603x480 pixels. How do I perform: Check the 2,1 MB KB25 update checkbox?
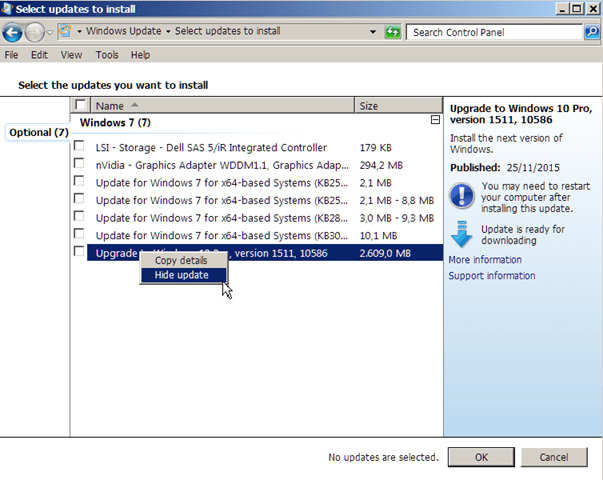point(79,181)
